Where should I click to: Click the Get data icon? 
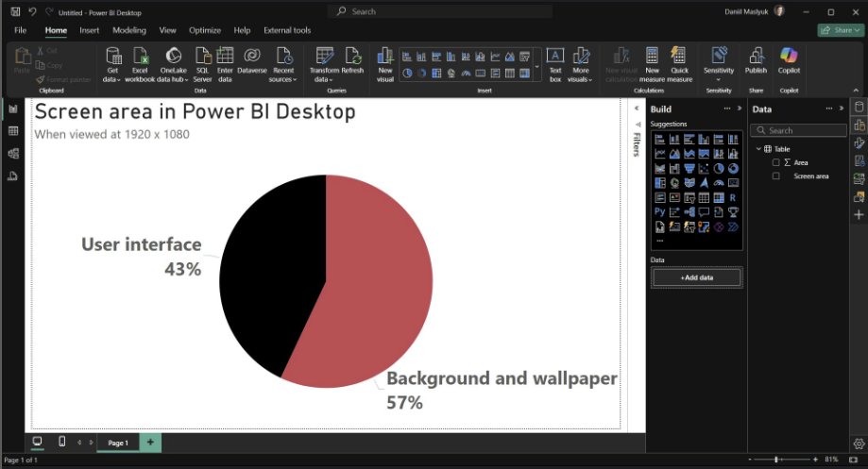[112, 65]
